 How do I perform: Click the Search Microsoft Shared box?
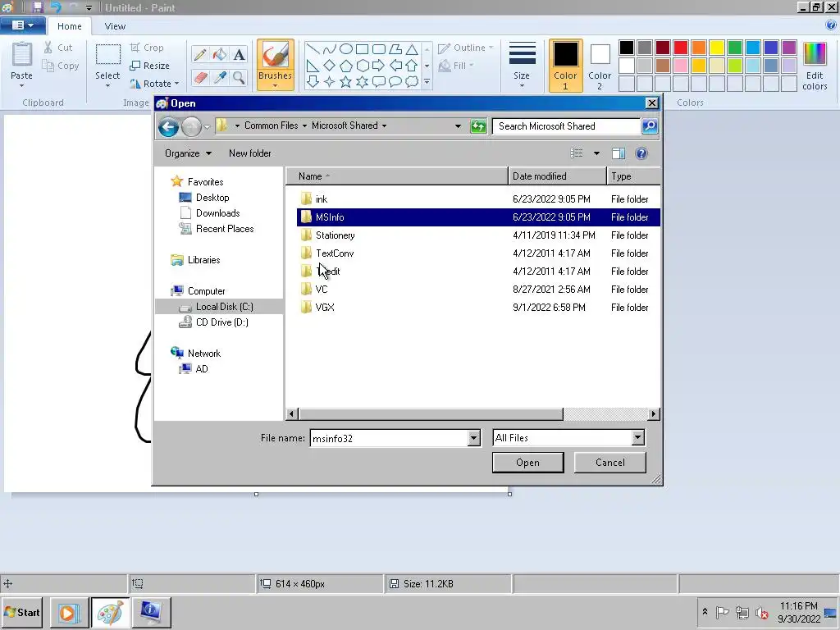click(566, 126)
